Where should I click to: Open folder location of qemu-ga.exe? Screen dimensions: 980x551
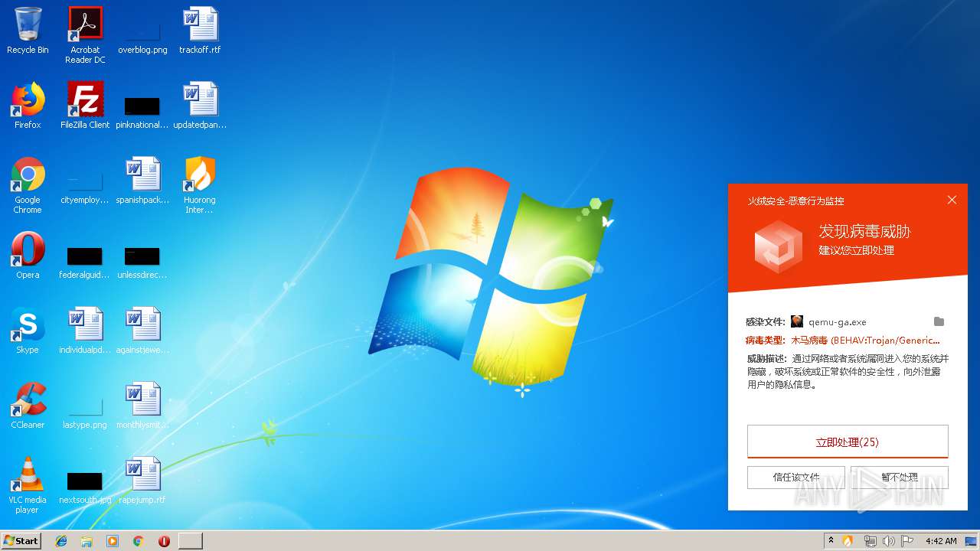[x=939, y=321]
